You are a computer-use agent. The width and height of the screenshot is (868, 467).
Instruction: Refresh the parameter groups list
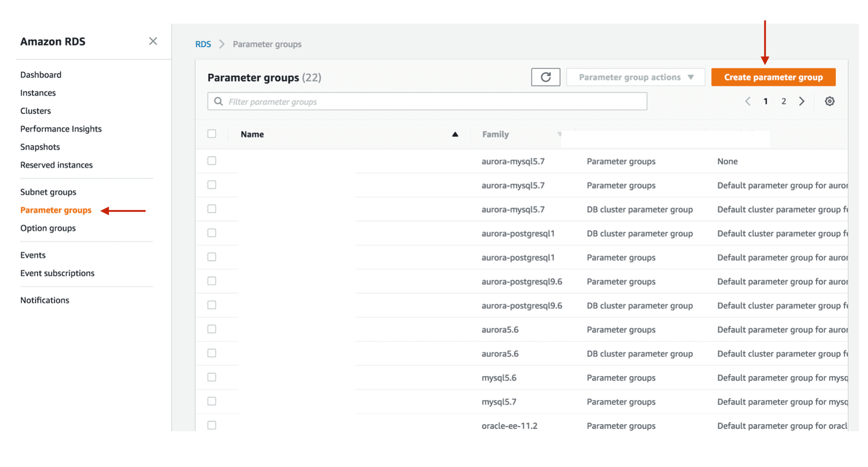click(x=546, y=77)
